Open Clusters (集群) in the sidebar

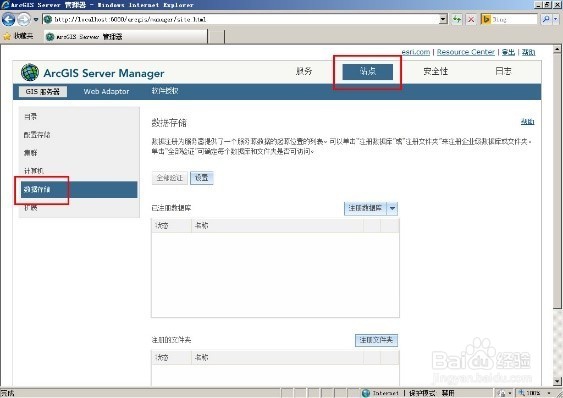[31, 153]
